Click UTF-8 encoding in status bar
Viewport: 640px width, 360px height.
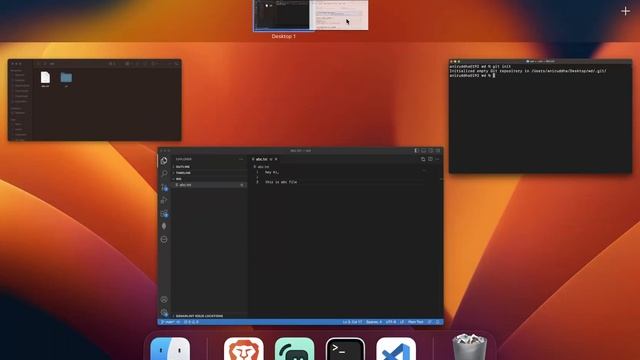[391, 322]
